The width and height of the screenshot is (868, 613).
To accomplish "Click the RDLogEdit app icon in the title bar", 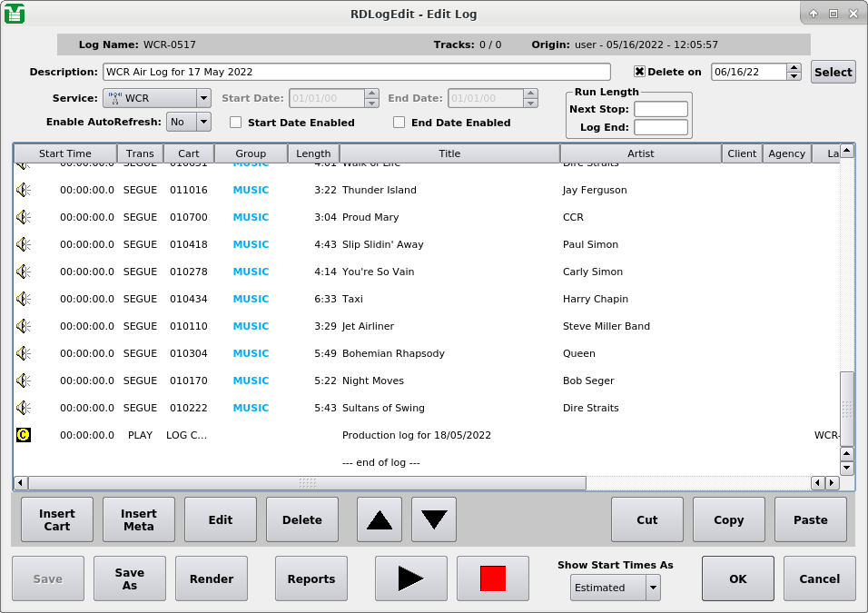I will pyautogui.click(x=15, y=13).
